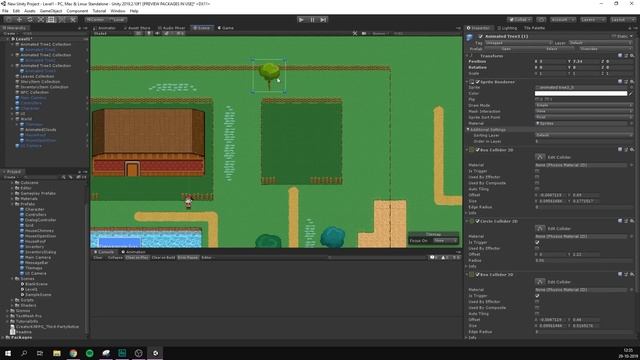Viewport: 640px width, 360px height.
Task: Click the color eyedropper icon
Action: 631,93
